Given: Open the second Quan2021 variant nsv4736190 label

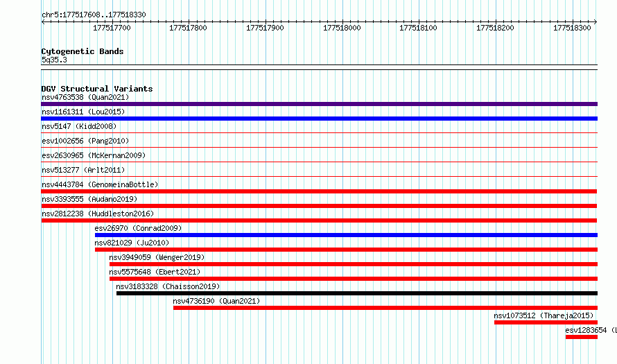Looking at the screenshot, I should tap(216, 301).
